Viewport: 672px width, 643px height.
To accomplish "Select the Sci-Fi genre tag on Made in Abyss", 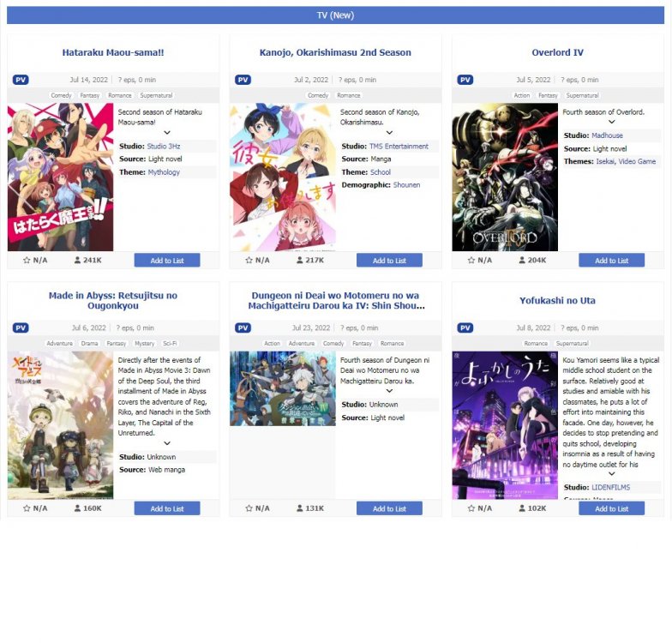I will (170, 343).
